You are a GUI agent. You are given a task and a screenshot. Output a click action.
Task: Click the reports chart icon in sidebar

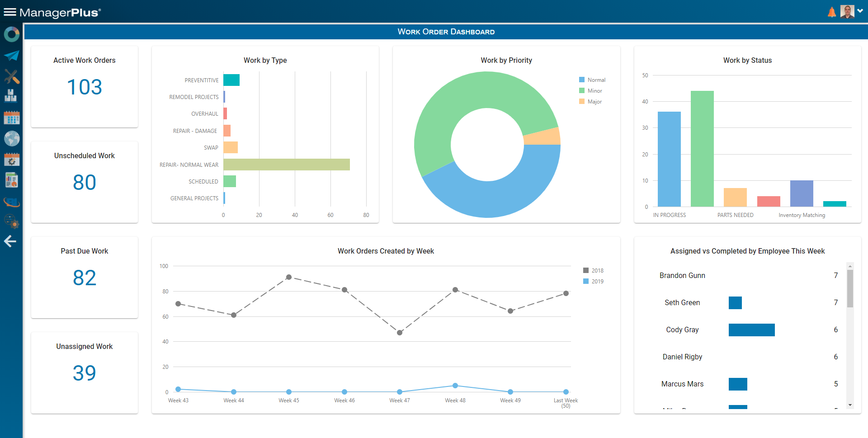(x=11, y=179)
